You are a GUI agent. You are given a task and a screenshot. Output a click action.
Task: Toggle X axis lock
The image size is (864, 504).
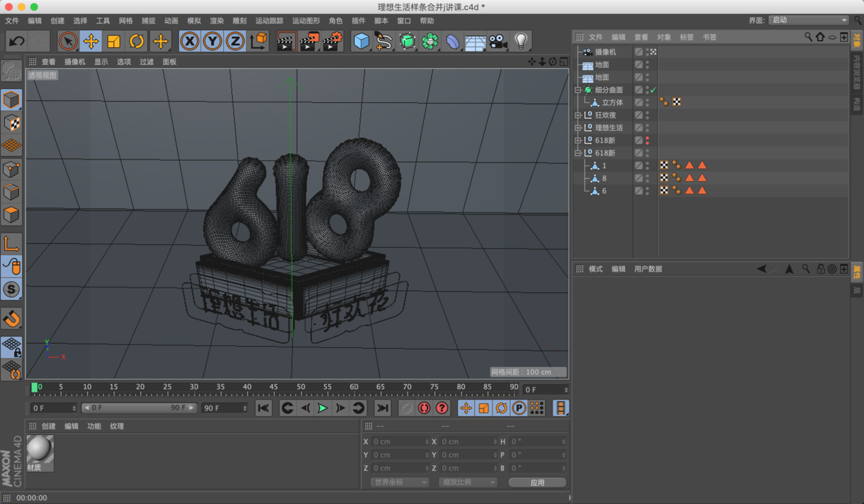click(x=189, y=41)
